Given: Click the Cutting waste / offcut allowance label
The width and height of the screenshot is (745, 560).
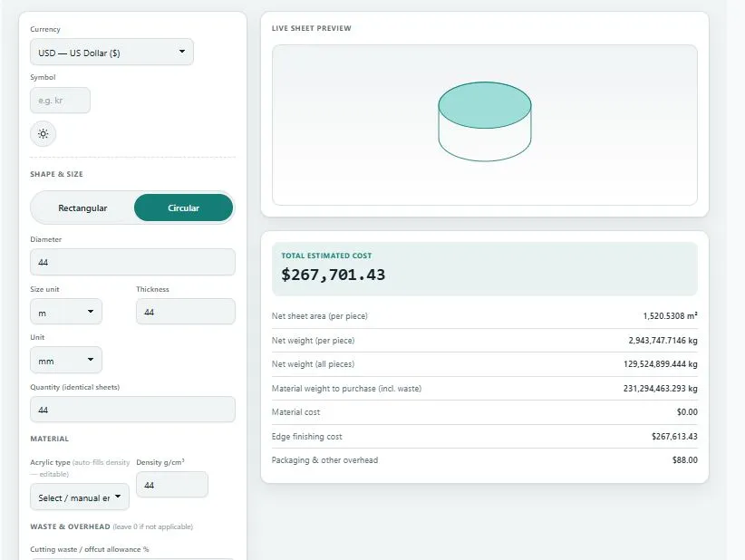Looking at the screenshot, I should coord(90,549).
